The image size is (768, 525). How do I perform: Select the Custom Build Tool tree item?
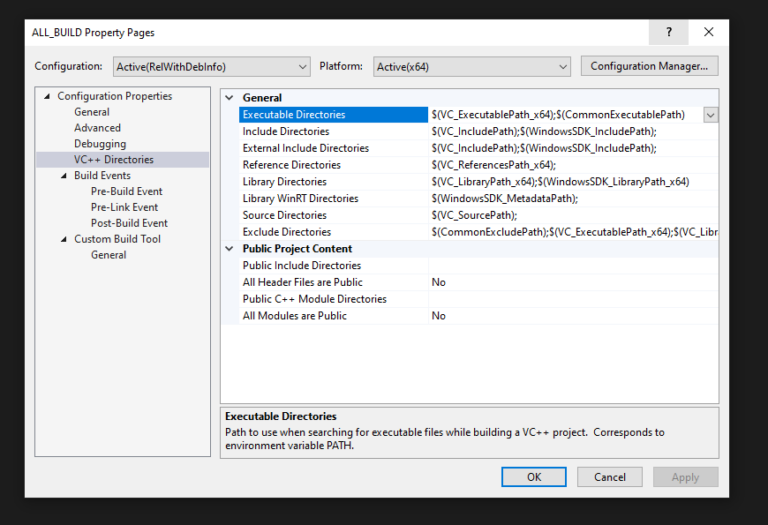point(117,239)
